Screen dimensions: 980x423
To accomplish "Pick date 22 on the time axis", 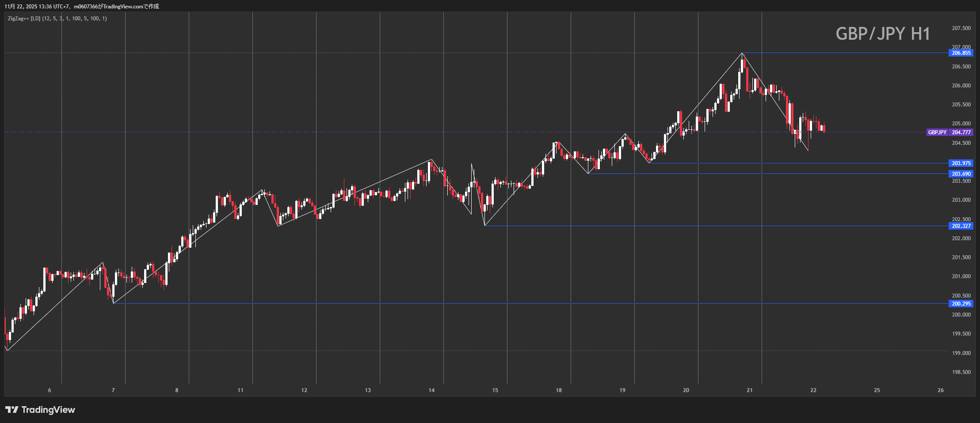I will 813,390.
